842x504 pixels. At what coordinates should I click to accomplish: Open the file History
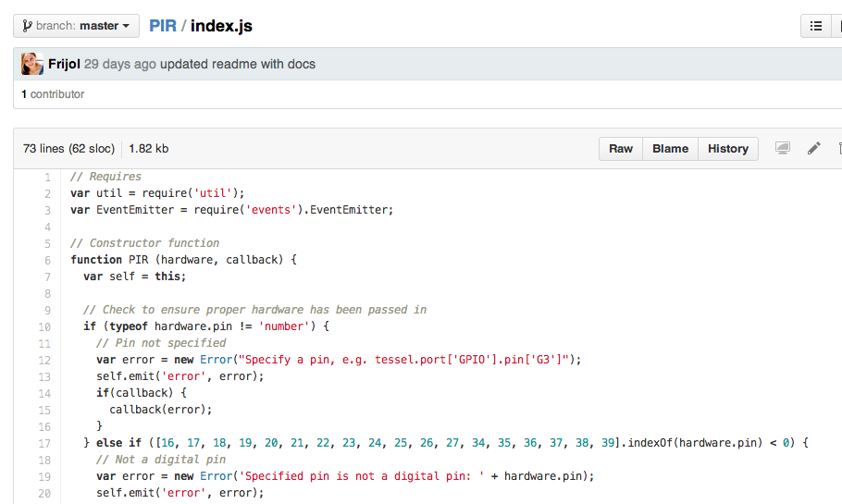[727, 149]
